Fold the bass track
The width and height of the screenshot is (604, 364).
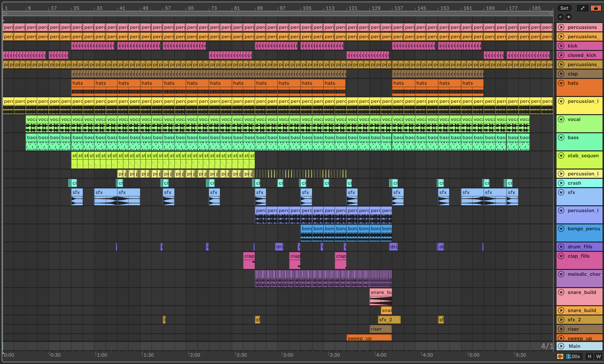pos(561,137)
